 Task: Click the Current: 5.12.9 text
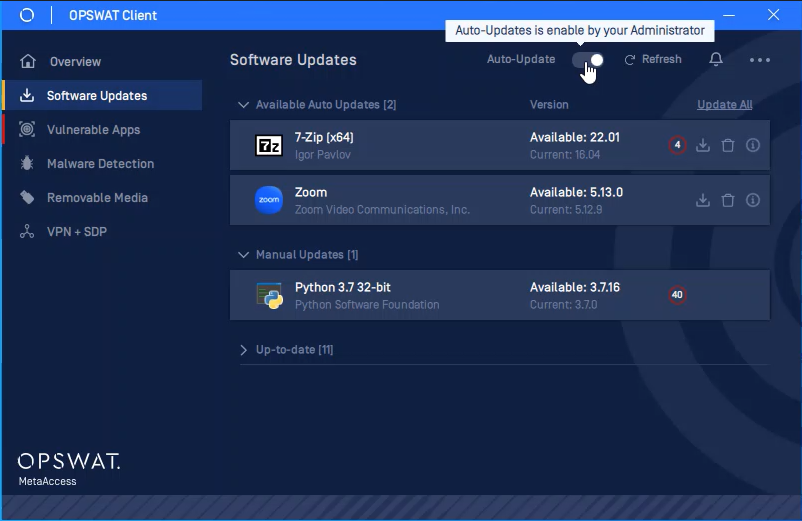pos(566,210)
